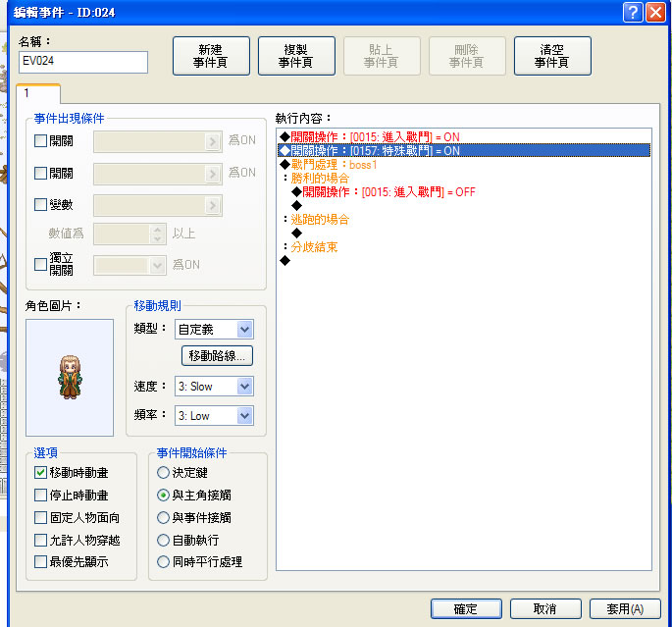Select command line [0015: 進入戰鬥] = ON

(370, 137)
